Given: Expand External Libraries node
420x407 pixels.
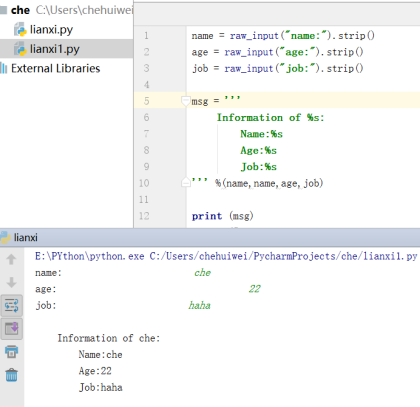Looking at the screenshot, I should click(55, 68).
